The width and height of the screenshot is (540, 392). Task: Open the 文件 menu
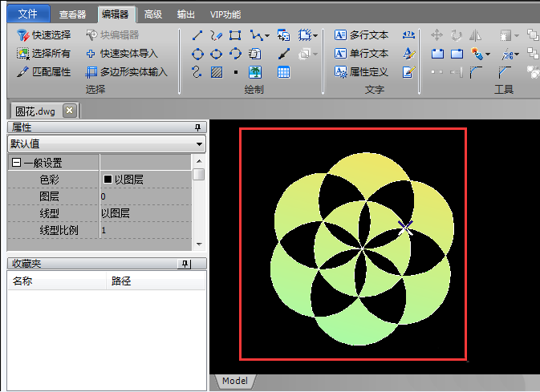click(x=28, y=14)
